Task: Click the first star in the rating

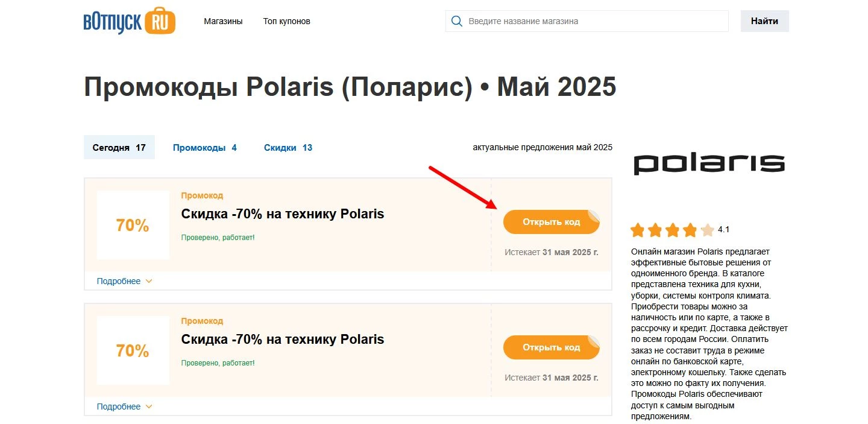Action: click(638, 230)
